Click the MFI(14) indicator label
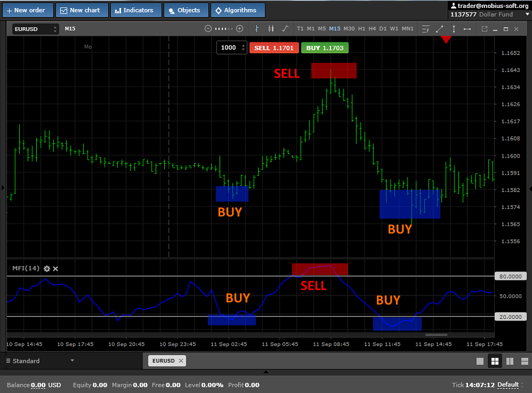This screenshot has height=393, width=532. pyautogui.click(x=26, y=268)
